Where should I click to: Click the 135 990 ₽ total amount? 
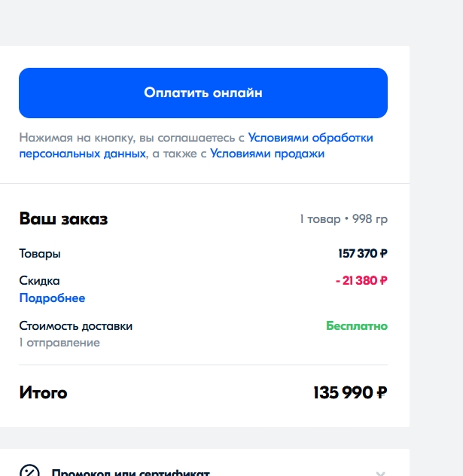[x=350, y=392]
